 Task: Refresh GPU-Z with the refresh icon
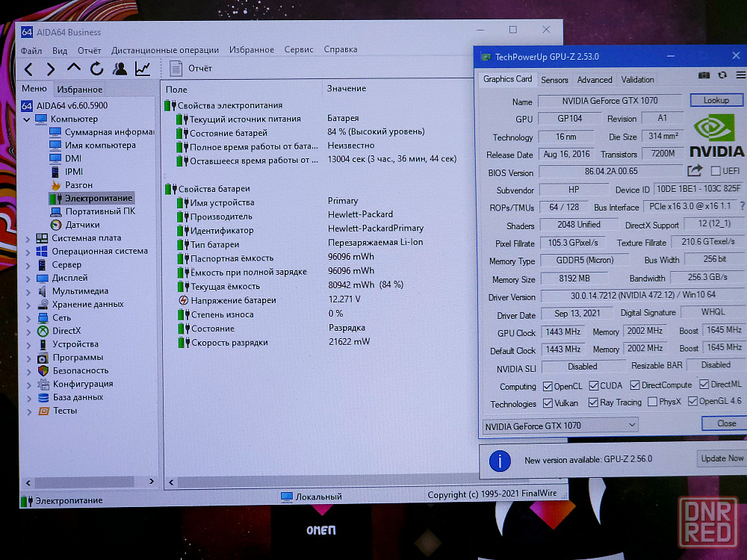click(722, 75)
